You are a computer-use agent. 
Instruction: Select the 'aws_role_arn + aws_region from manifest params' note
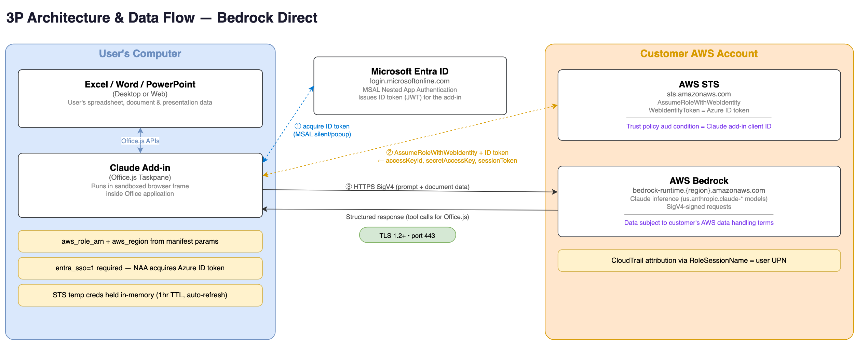pyautogui.click(x=140, y=241)
